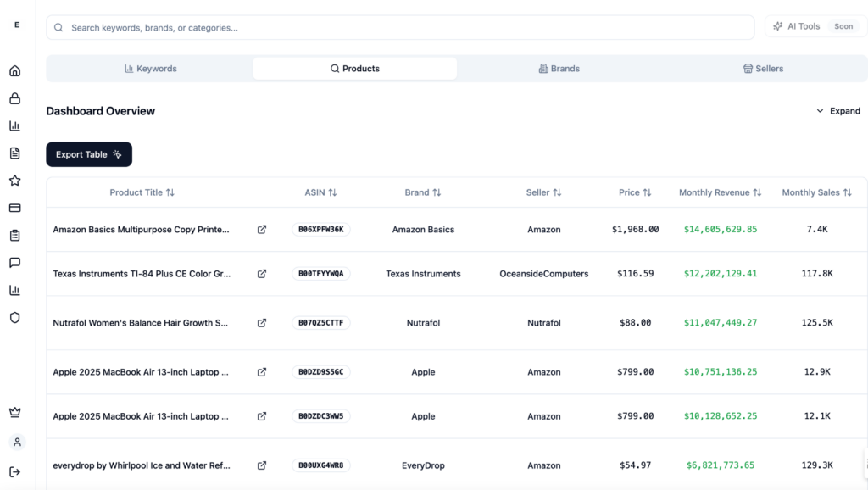
Task: Switch to the Brands tab
Action: pyautogui.click(x=559, y=69)
